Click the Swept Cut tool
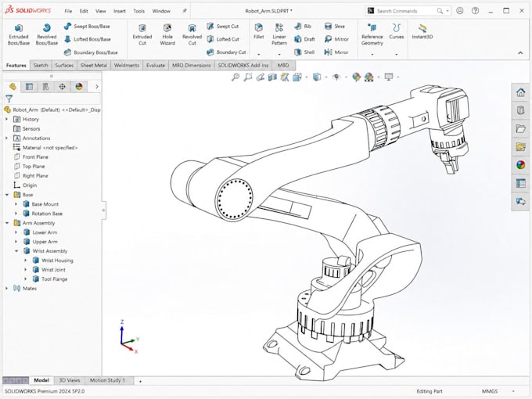 [222, 26]
